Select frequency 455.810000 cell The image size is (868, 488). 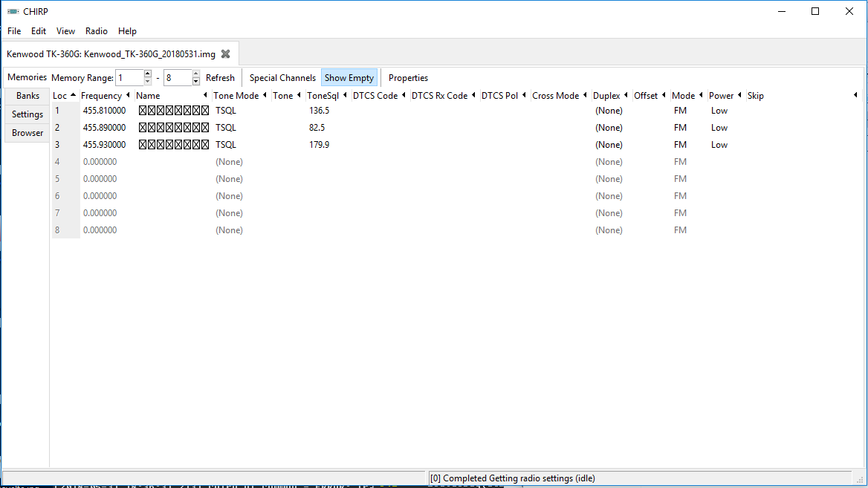(x=104, y=111)
